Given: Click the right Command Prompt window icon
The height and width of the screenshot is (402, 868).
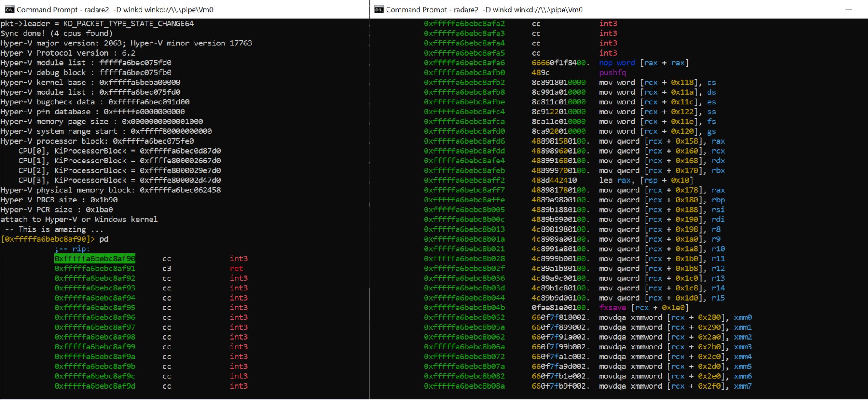Looking at the screenshot, I should coord(379,9).
